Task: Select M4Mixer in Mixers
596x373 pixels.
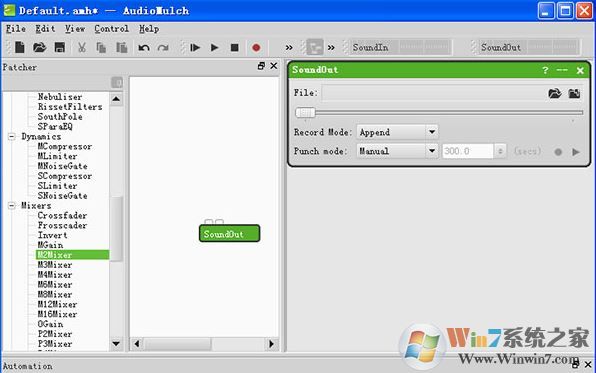Action: click(x=55, y=275)
